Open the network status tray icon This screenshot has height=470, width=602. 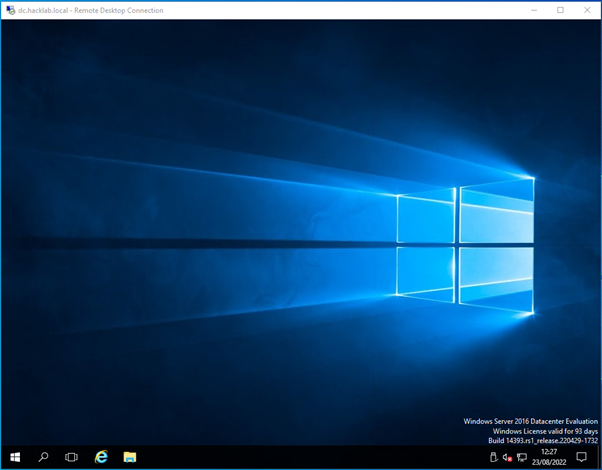pyautogui.click(x=521, y=457)
